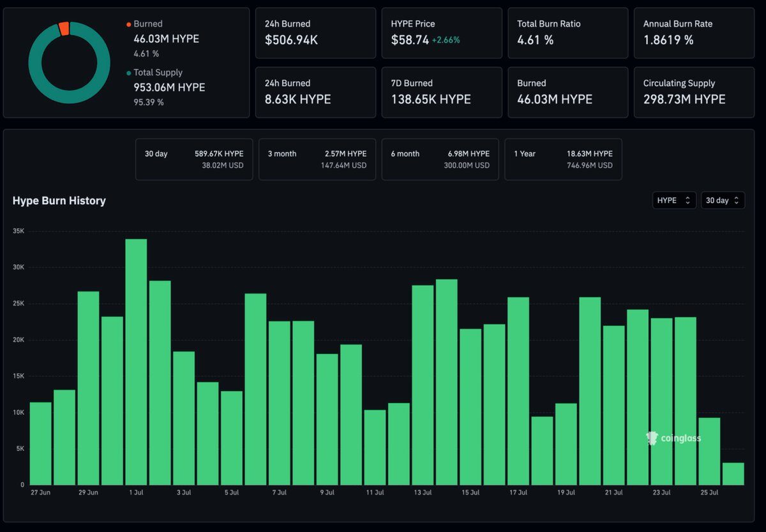
Task: Click the 23 Jul bar
Action: (x=662, y=401)
